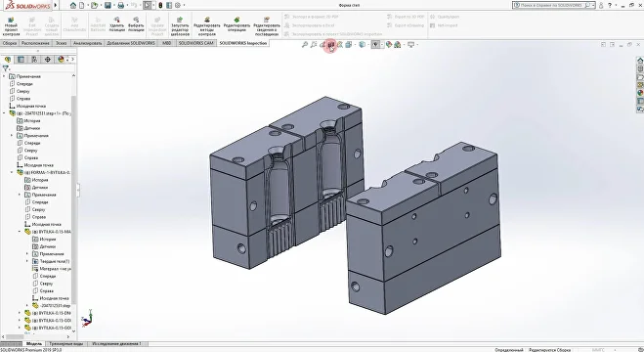Select the MBD tab
This screenshot has width=644, height=352.
[x=166, y=43]
